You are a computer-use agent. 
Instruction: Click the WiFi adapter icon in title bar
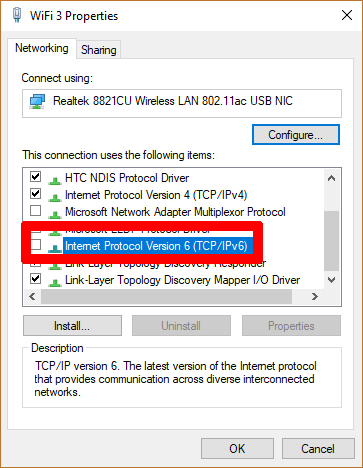pos(17,15)
